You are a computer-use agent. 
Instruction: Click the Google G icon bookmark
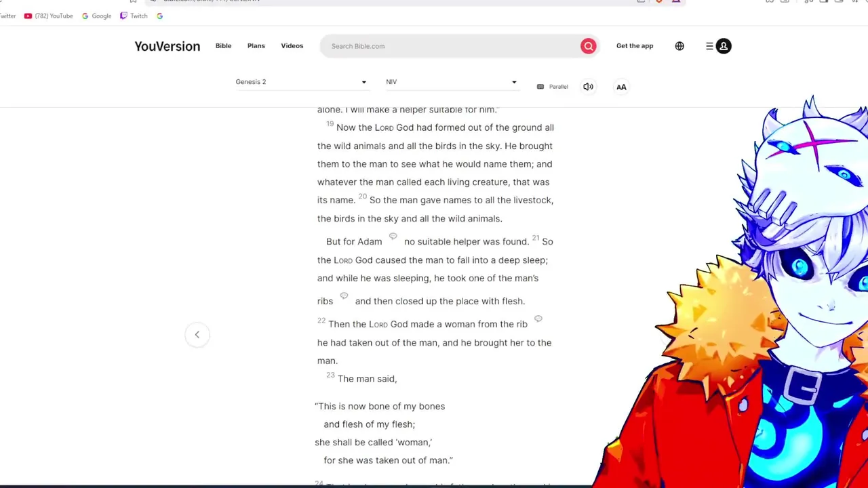(159, 16)
